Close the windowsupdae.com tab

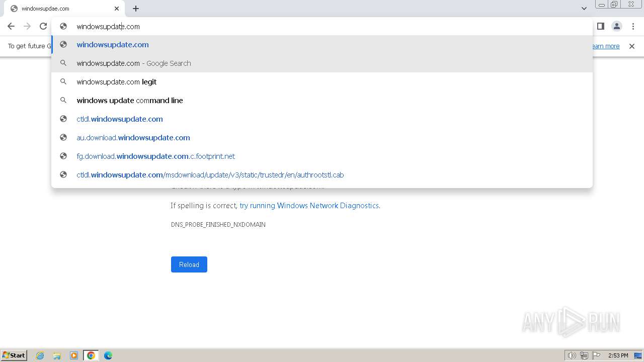tap(117, 9)
